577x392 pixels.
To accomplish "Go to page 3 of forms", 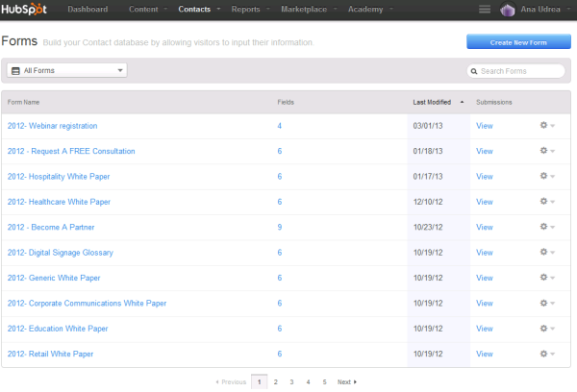I will click(x=291, y=381).
